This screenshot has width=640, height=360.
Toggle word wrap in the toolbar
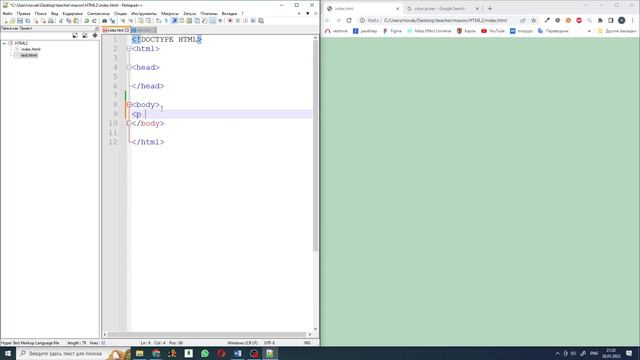click(x=158, y=20)
